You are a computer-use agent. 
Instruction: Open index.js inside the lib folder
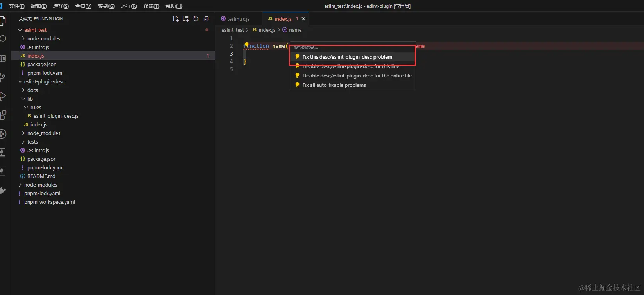pyautogui.click(x=113, y=124)
